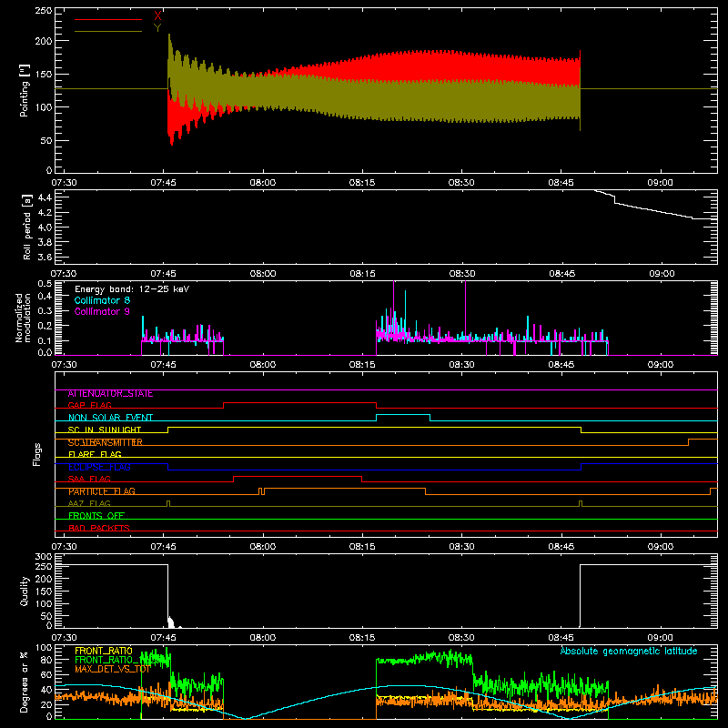Click the 3.6 tick label on Roll period axis
The width and height of the screenshot is (728, 728).
click(45, 257)
